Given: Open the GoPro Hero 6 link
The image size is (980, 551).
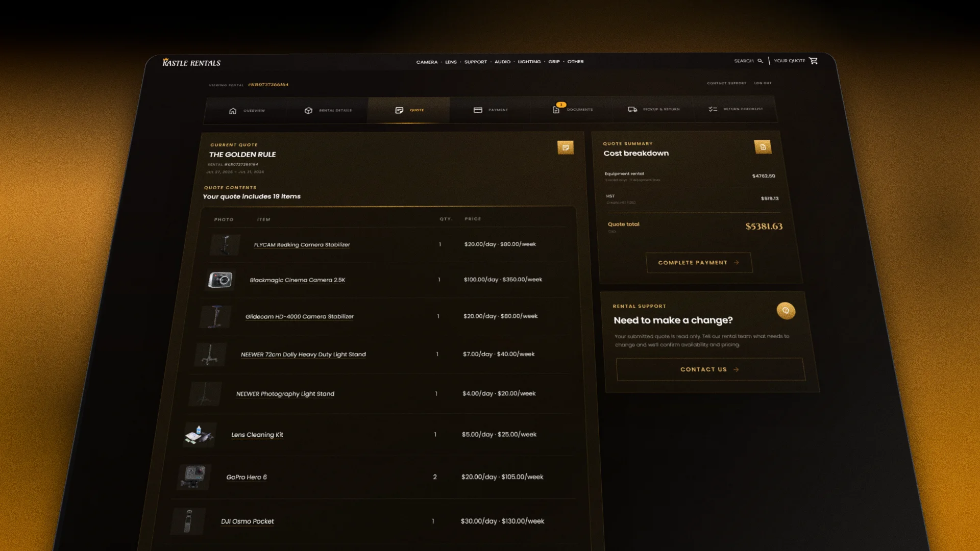Looking at the screenshot, I should coord(247,478).
